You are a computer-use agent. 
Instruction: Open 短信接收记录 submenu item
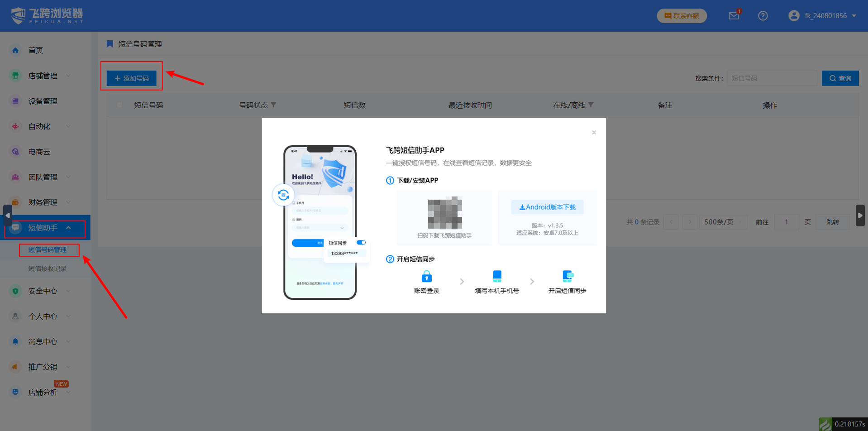pyautogui.click(x=47, y=268)
